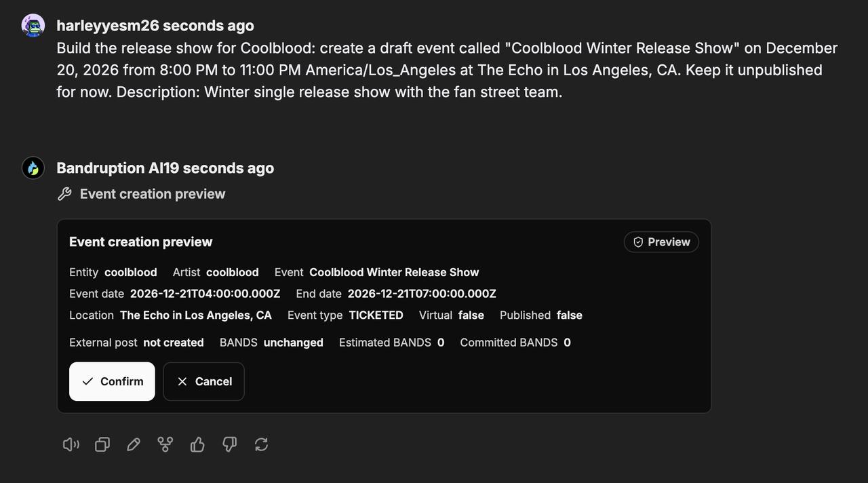Click the Bandruption AI name
The height and width of the screenshot is (483, 868).
[108, 168]
